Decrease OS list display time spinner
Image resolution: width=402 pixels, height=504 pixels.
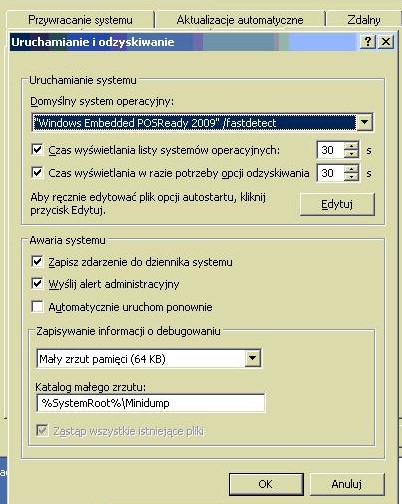point(351,154)
